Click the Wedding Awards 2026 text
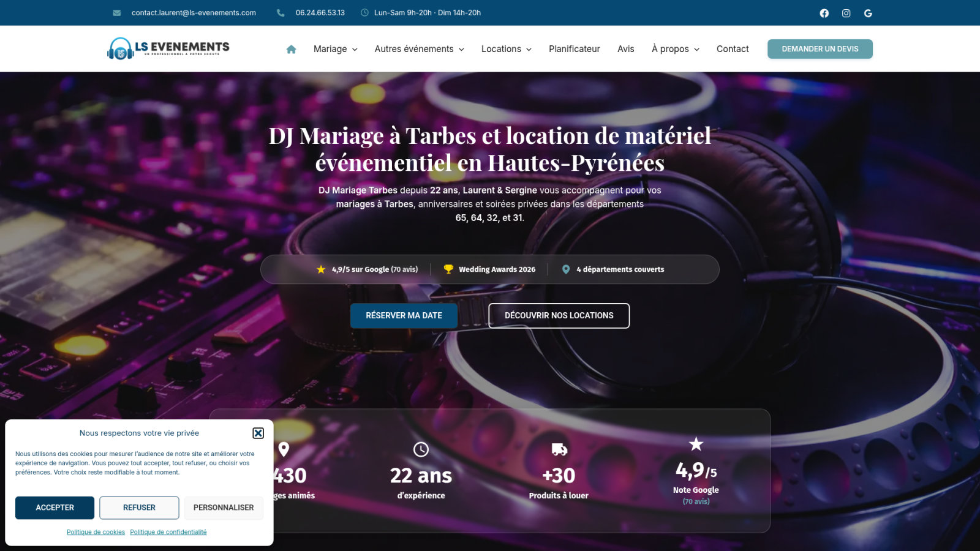The image size is (980, 551). point(497,269)
